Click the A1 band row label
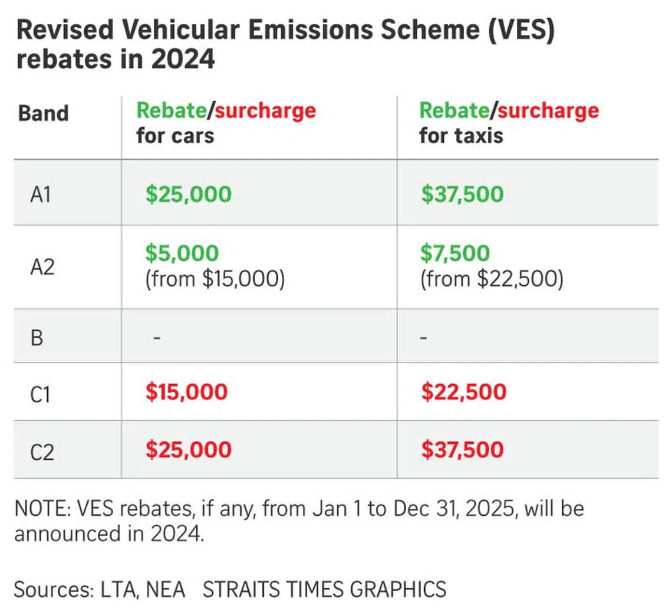This screenshot has height=616, width=672. [x=41, y=195]
